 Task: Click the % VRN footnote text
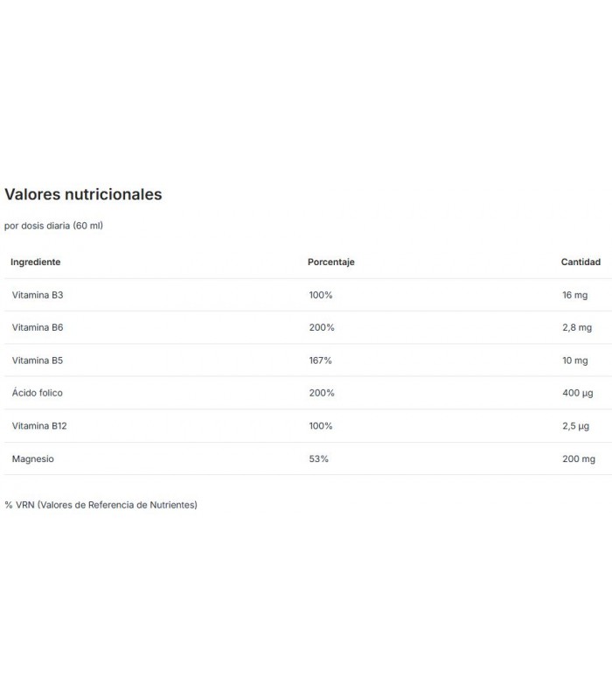101,505
